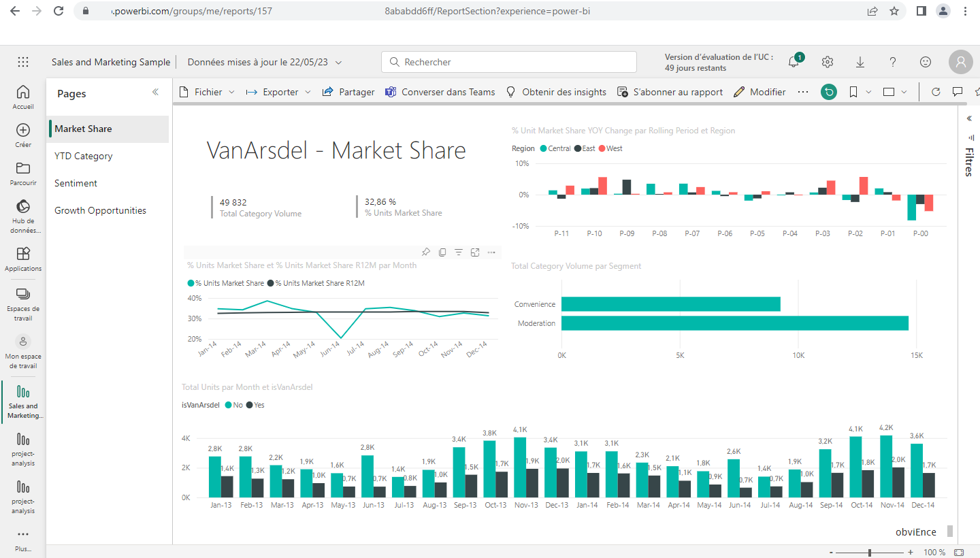Reload the browser page
Viewport: 980px width, 558px height.
(x=59, y=11)
